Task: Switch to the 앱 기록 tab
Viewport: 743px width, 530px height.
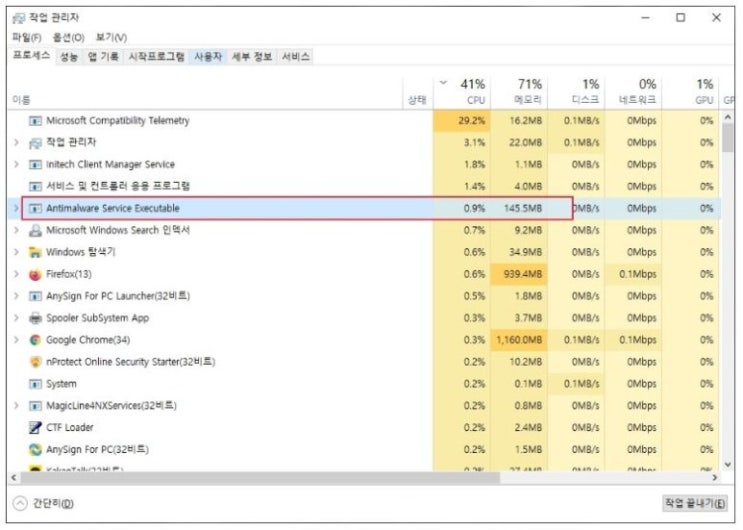Action: 103,57
